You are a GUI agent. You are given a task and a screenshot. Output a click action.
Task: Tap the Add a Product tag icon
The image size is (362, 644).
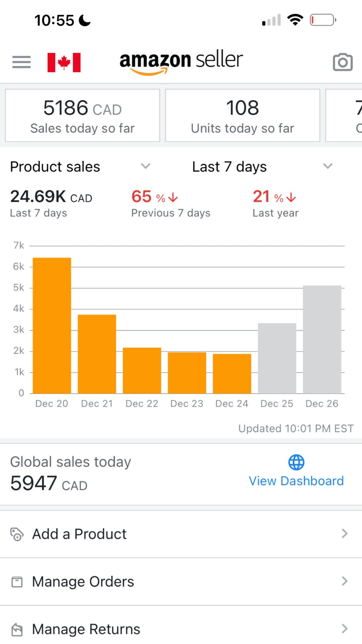[x=16, y=534]
